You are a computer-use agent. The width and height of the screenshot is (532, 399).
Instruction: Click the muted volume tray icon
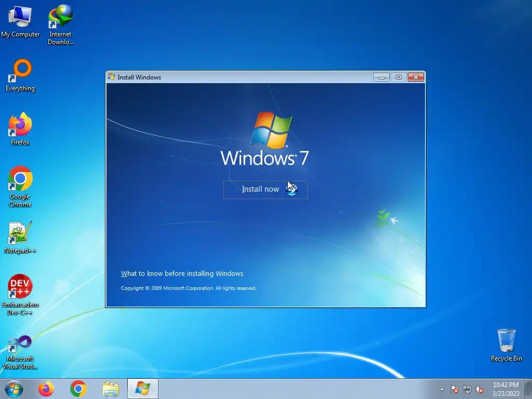coord(480,389)
